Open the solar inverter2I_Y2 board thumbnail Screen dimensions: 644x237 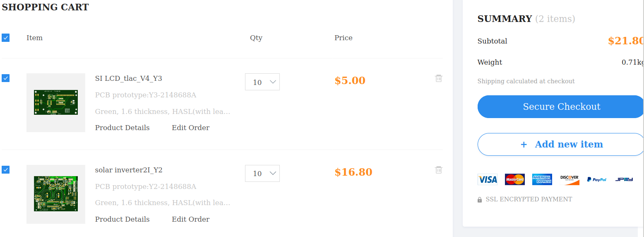(56, 194)
